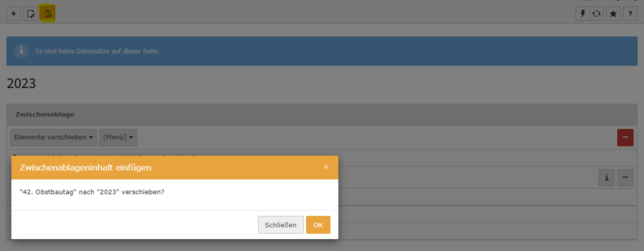Confirm the move with the OK button
Viewport: 644px width, 251px height.
click(x=318, y=225)
